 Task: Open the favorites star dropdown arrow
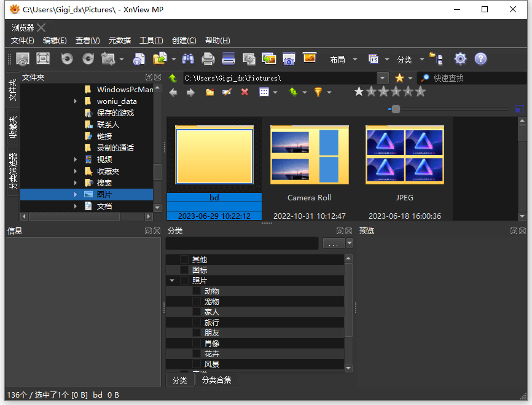[x=410, y=78]
